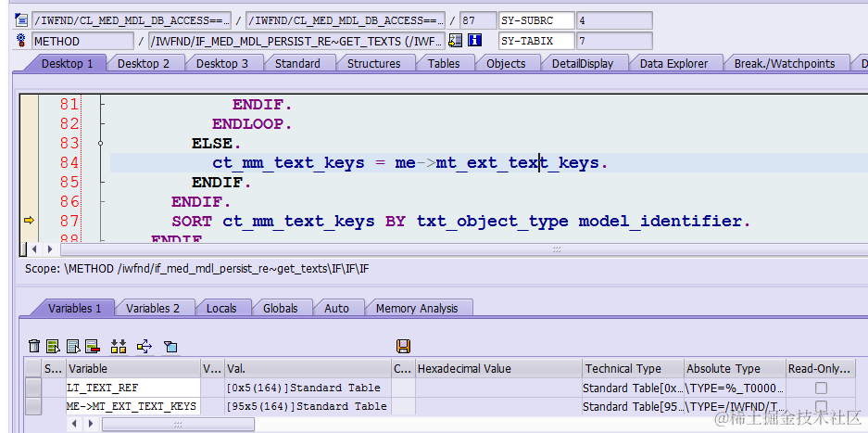
Task: Click the code editor scroll left arrow
Action: (34, 249)
